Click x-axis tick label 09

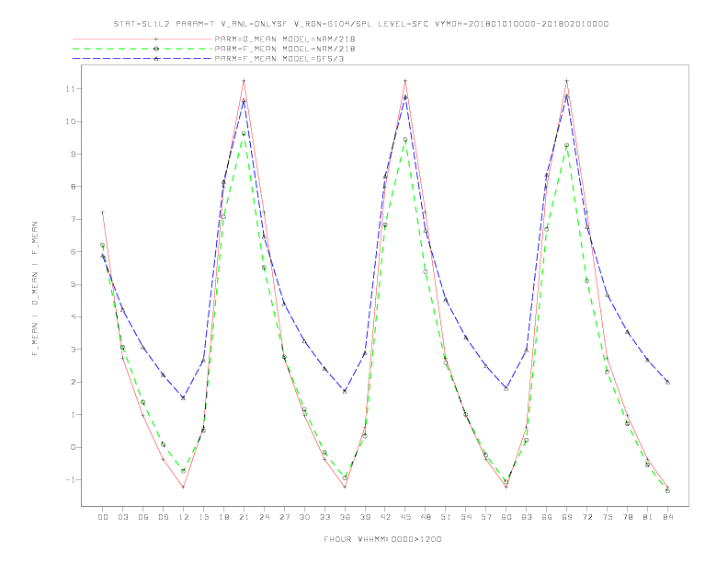(163, 517)
